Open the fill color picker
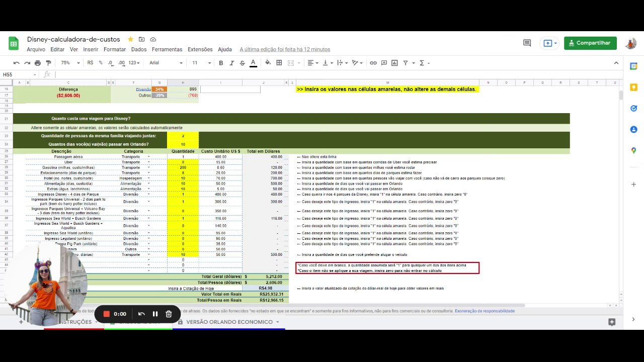Screen dimensions: 644x362 pos(268,63)
